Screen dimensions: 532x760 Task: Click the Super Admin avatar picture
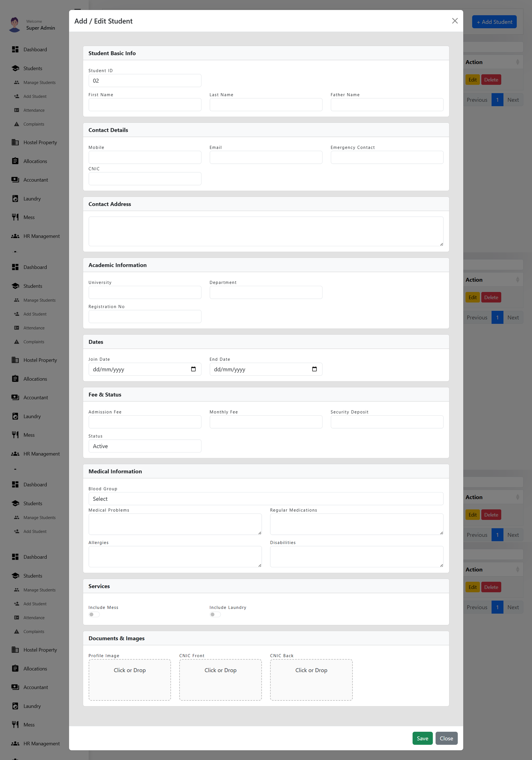point(15,25)
